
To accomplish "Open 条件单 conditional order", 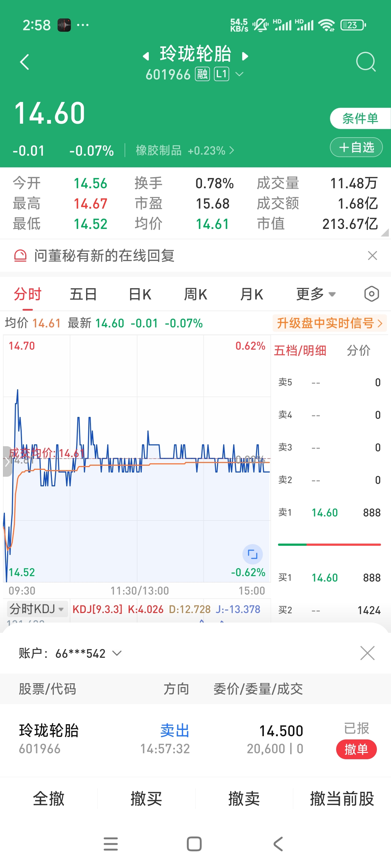I will tap(360, 118).
